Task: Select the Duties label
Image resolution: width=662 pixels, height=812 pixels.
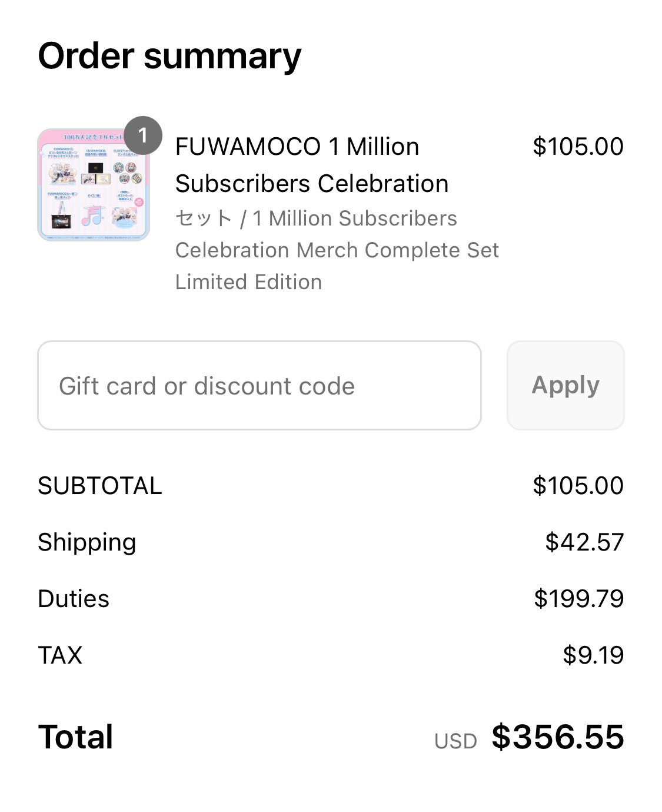Action: (x=74, y=599)
